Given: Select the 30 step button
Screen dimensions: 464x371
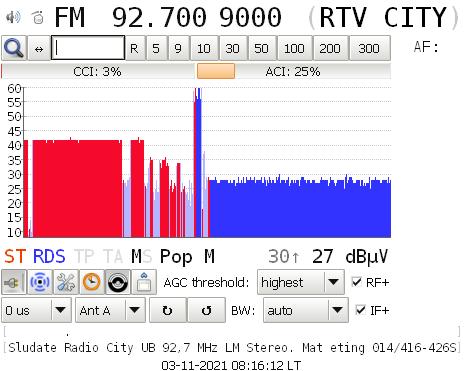Looking at the screenshot, I should [x=232, y=49].
